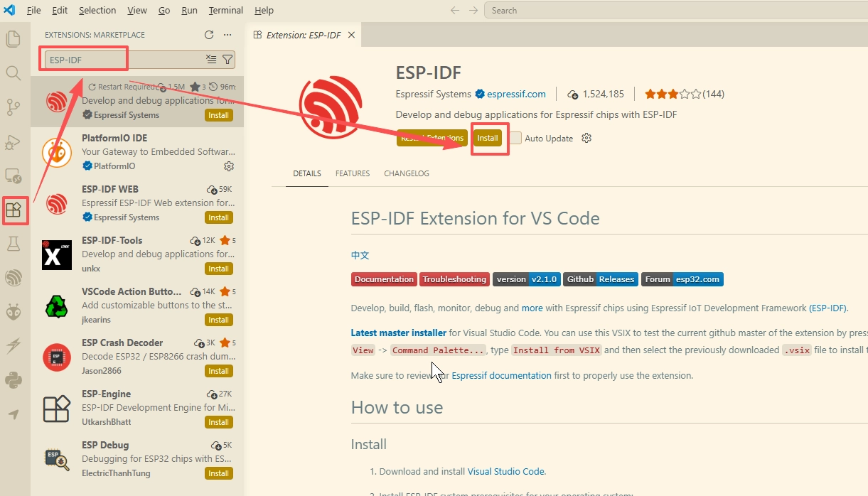Install the ESP Debug extension
868x496 pixels.
(218, 473)
